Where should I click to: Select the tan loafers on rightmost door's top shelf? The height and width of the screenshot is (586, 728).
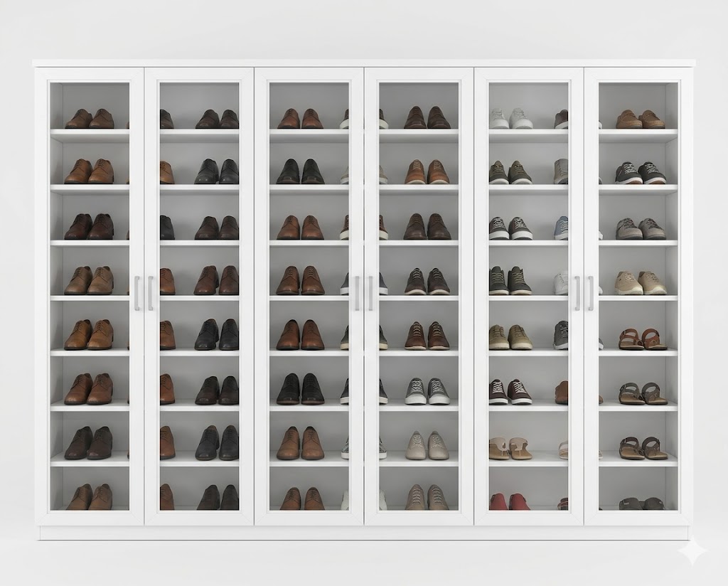click(641, 119)
